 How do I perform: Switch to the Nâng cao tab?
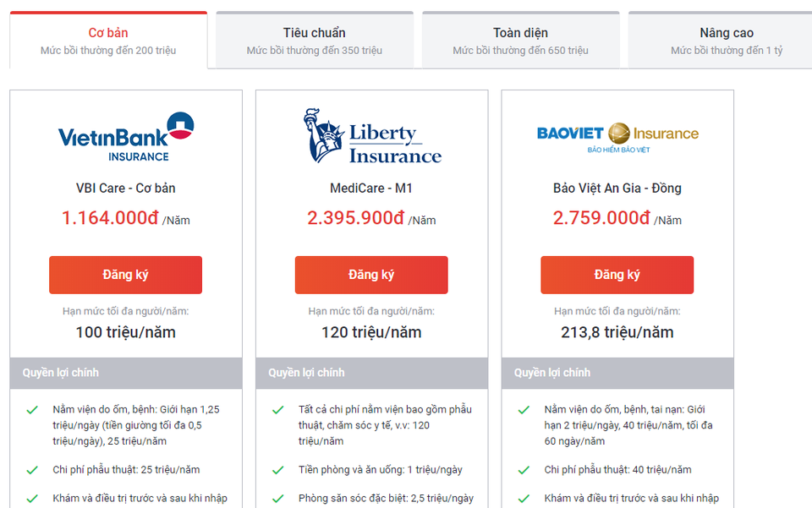click(x=726, y=41)
